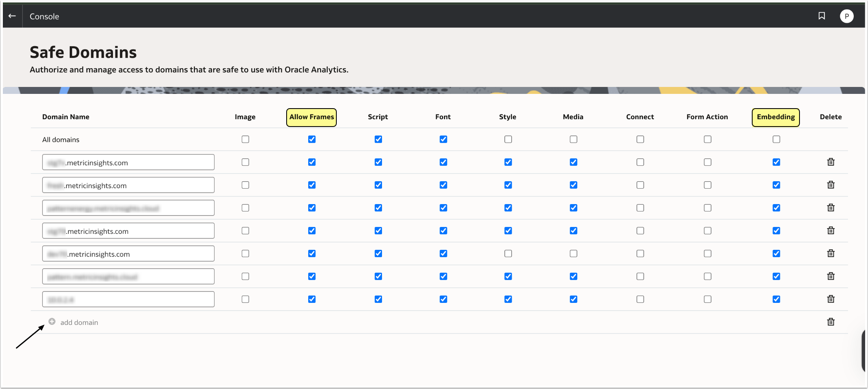Uncheck Allow Frames for All domains
868x389 pixels.
[312, 139]
